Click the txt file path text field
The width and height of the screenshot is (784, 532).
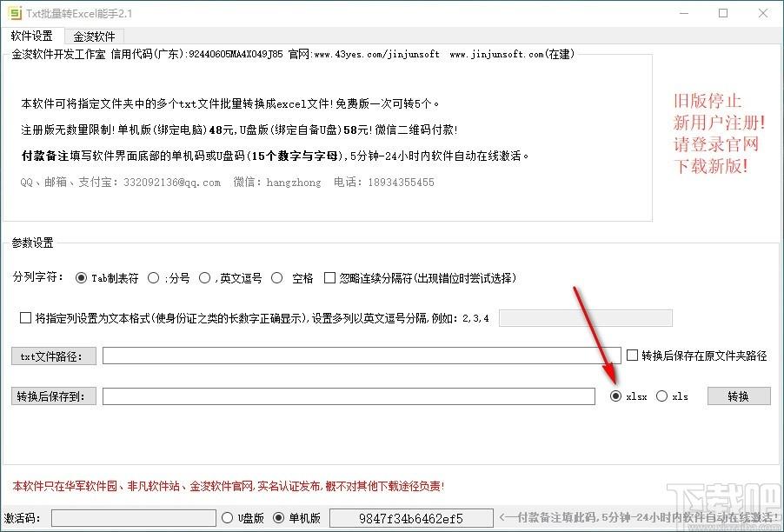[362, 356]
